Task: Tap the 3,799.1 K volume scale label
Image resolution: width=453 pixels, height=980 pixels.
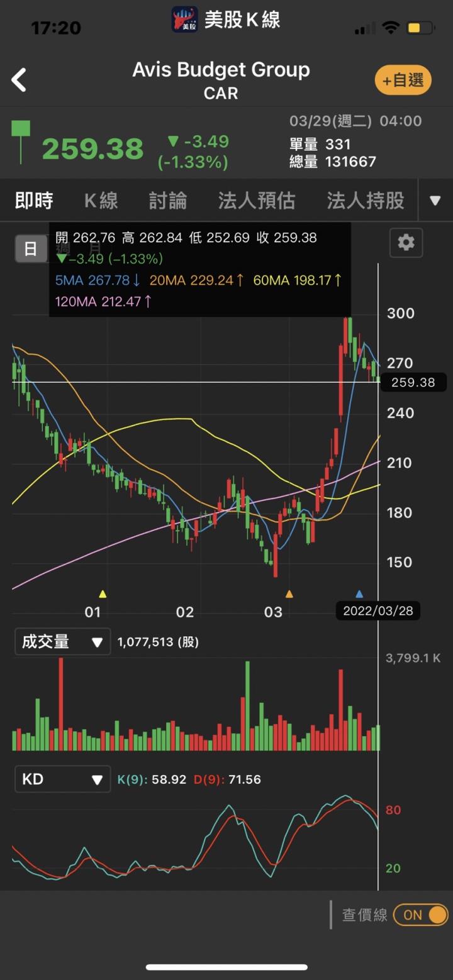Action: point(413,658)
